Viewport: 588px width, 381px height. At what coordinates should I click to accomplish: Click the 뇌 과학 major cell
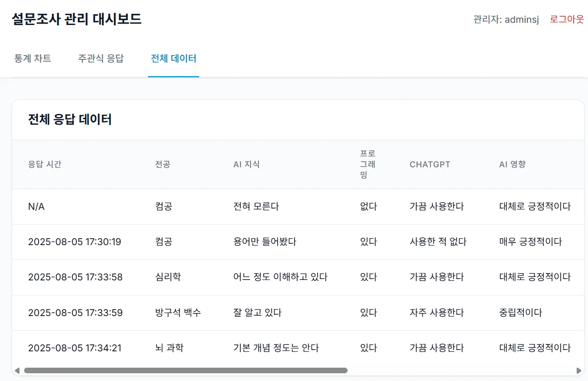[169, 347]
